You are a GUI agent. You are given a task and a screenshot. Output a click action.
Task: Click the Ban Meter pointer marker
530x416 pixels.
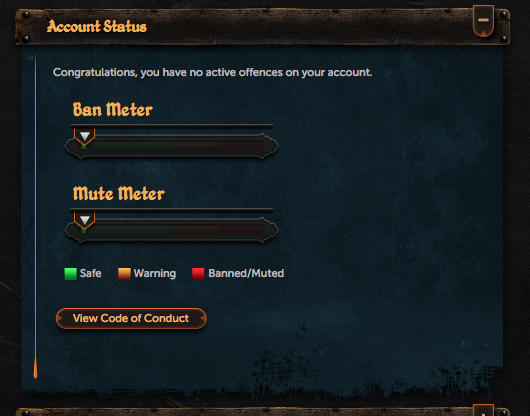[x=85, y=136]
